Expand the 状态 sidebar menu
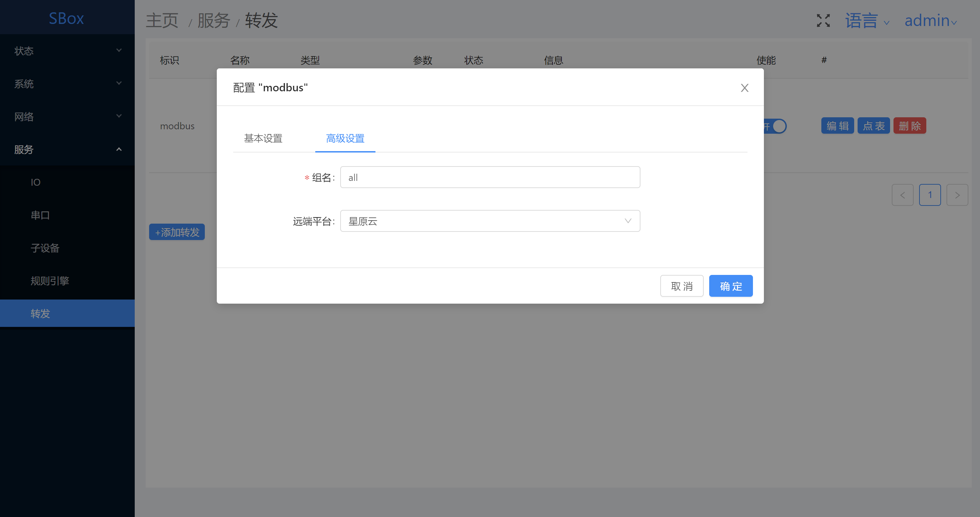The image size is (980, 517). pyautogui.click(x=67, y=51)
